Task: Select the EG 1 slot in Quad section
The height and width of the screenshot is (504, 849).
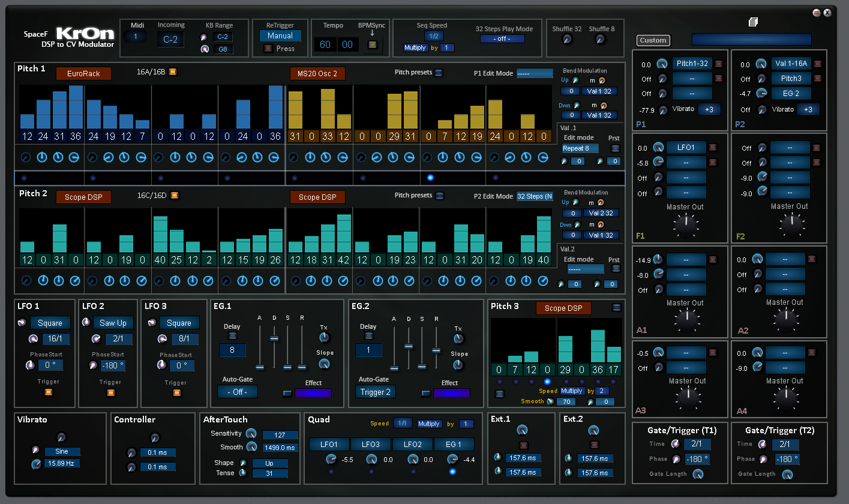Action: point(453,445)
